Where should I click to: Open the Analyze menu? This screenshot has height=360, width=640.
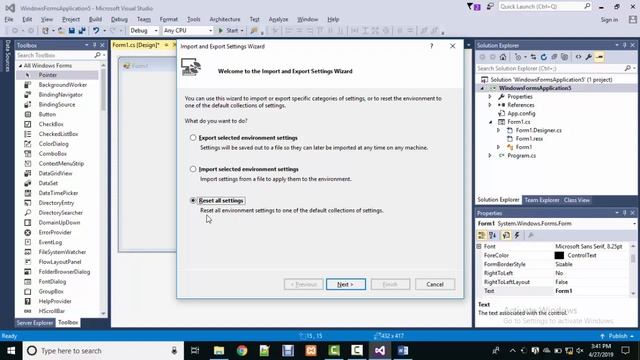[x=278, y=19]
